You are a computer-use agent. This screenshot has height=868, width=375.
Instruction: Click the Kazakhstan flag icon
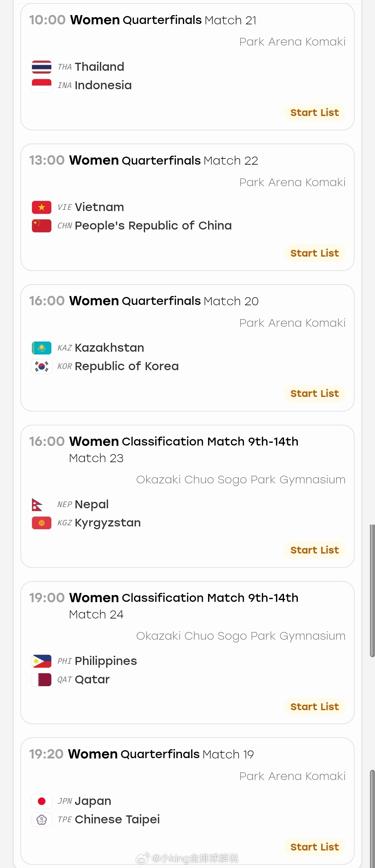pos(41,348)
